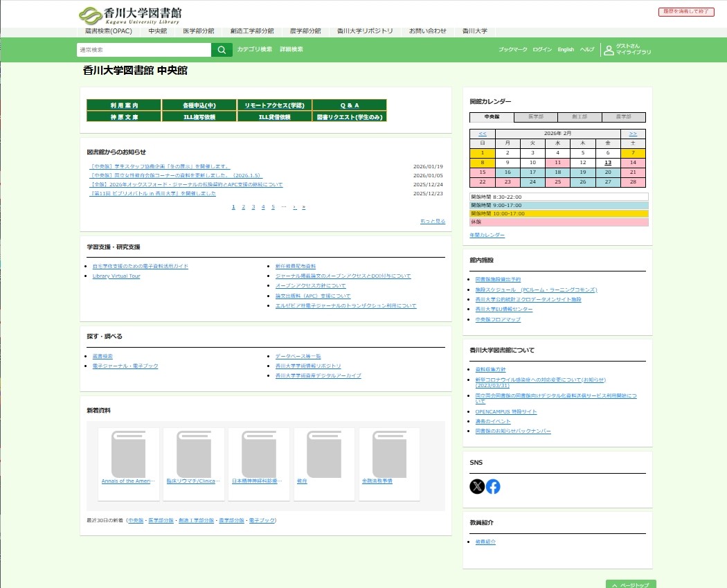727x588 pixels.
Task: Open the X (Twitter) SNS icon
Action: tap(477, 486)
